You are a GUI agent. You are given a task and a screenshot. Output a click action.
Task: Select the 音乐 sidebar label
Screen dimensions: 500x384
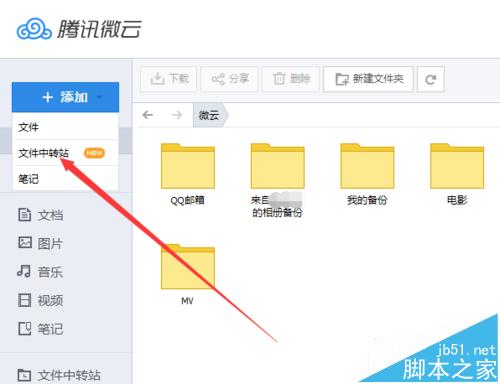[50, 272]
